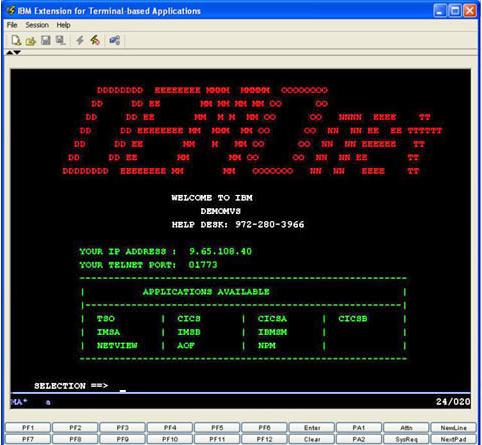Image resolution: width=482 pixels, height=445 pixels.
Task: Click the up triangle collapse arrow
Action: [x=10, y=52]
